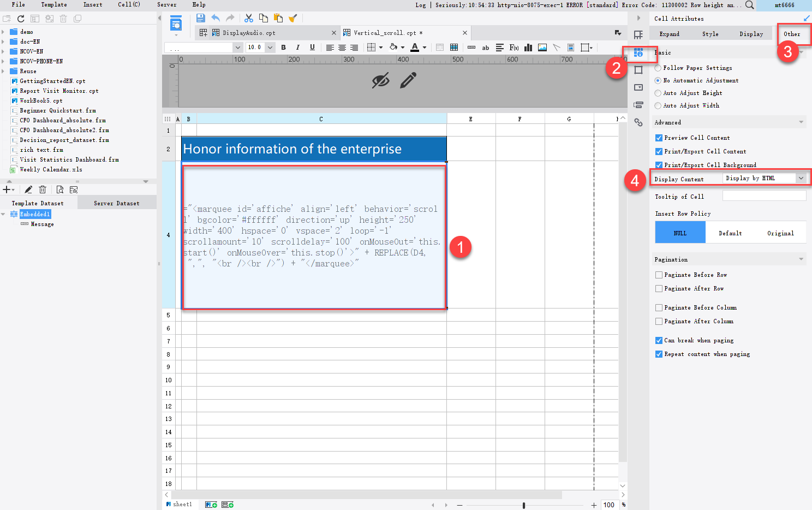The width and height of the screenshot is (812, 510).
Task: Click the merge cells icon
Action: tap(440, 48)
